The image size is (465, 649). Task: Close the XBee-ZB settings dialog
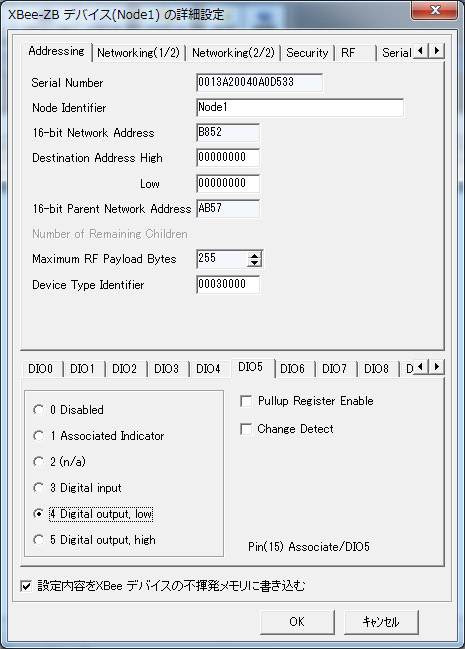click(435, 10)
